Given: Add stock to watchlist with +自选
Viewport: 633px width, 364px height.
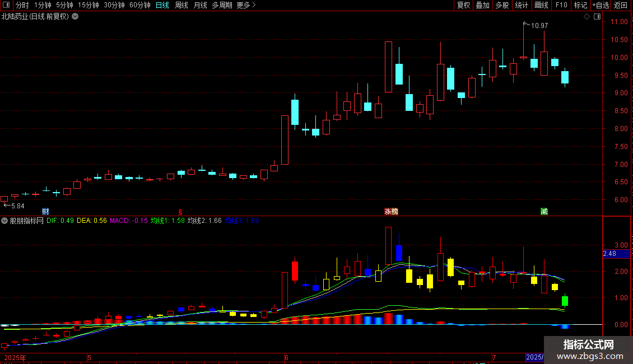Looking at the screenshot, I should coord(601,5).
